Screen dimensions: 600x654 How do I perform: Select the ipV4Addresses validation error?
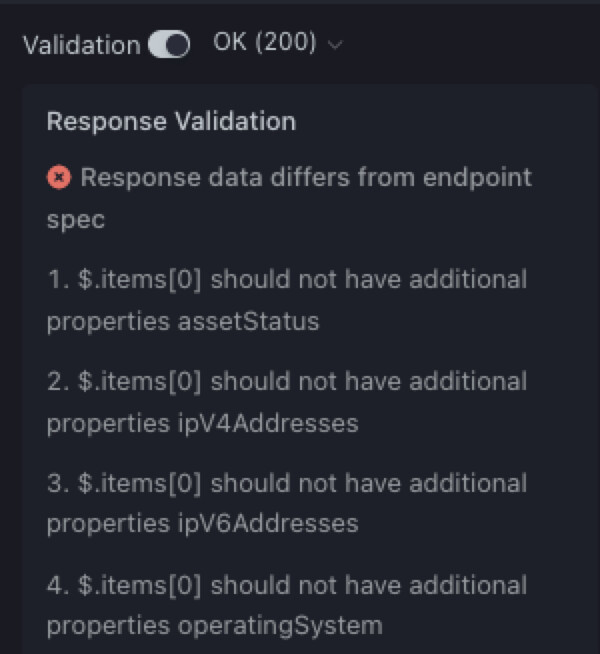tap(286, 402)
